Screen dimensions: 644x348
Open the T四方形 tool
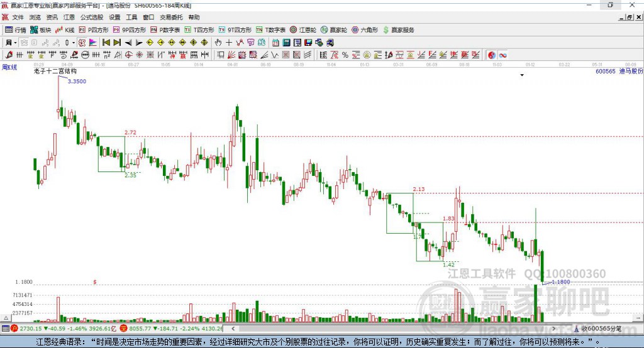[199, 30]
